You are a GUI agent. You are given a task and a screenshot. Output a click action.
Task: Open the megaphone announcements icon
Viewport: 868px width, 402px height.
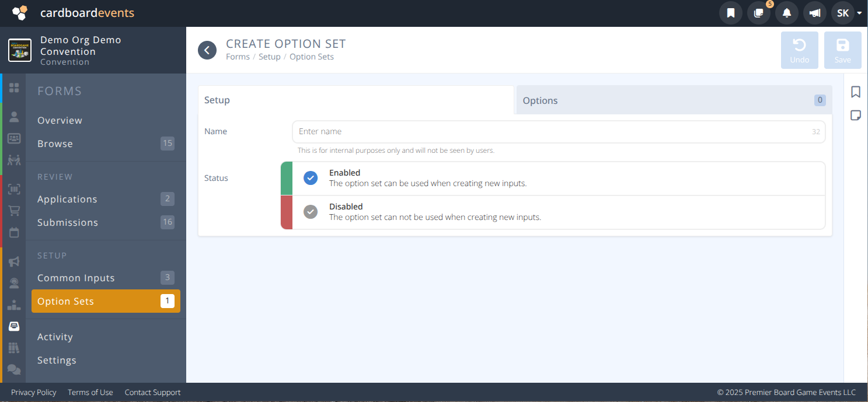[14, 261]
